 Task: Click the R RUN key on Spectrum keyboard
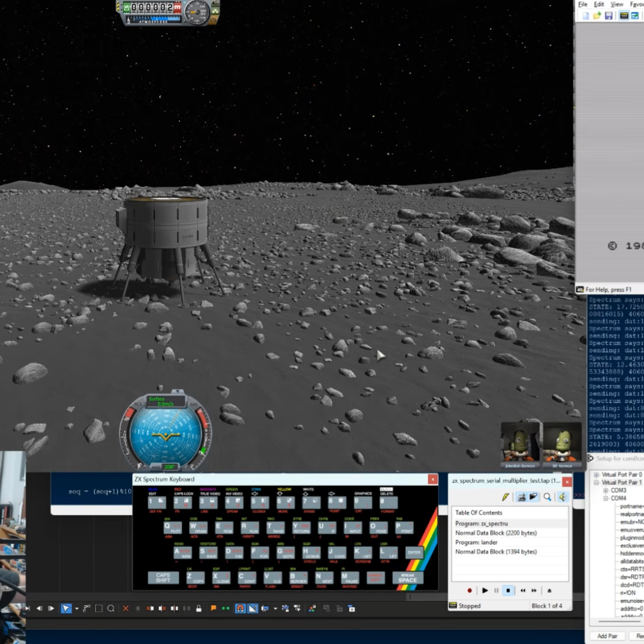(x=250, y=527)
